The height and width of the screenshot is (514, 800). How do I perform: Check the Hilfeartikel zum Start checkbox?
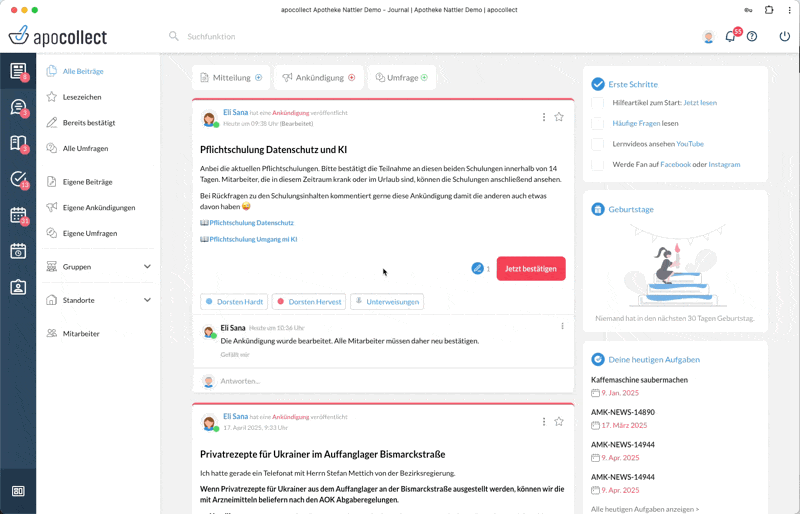(x=598, y=103)
